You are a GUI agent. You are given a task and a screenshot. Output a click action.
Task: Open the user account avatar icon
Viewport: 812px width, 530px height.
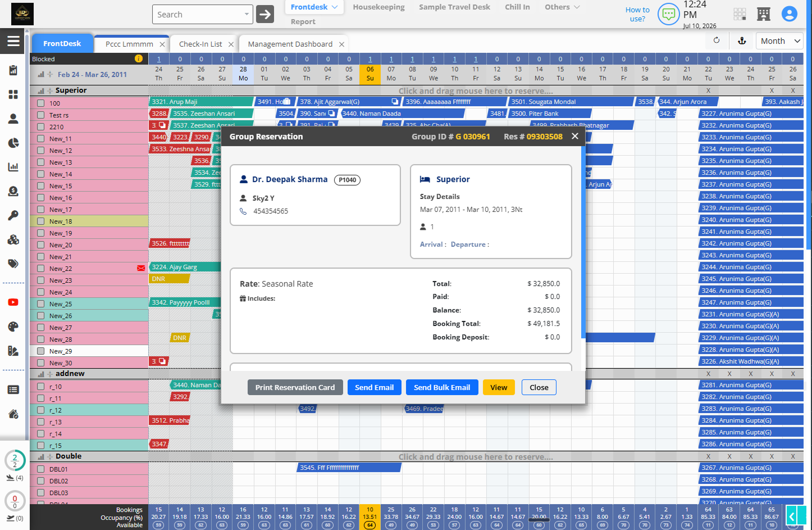790,14
